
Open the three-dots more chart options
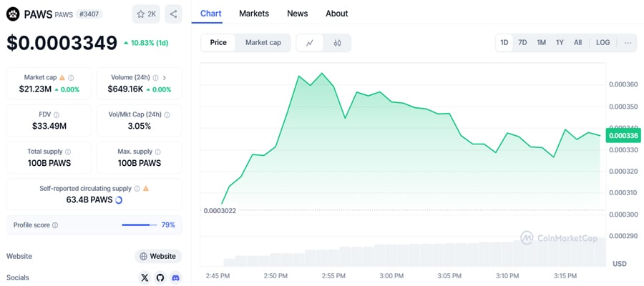[x=628, y=43]
